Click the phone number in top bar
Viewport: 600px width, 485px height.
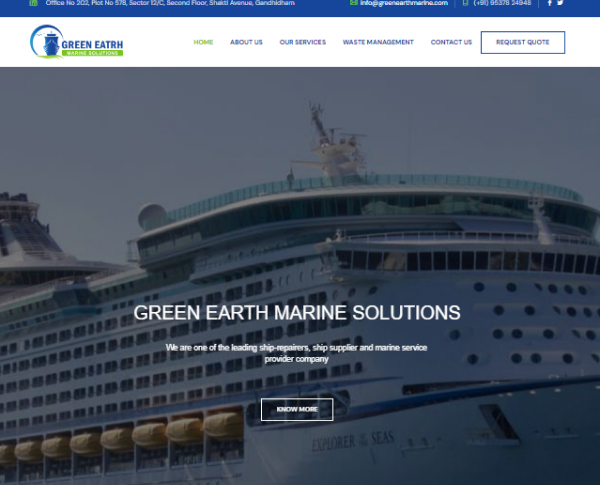coord(502,3)
